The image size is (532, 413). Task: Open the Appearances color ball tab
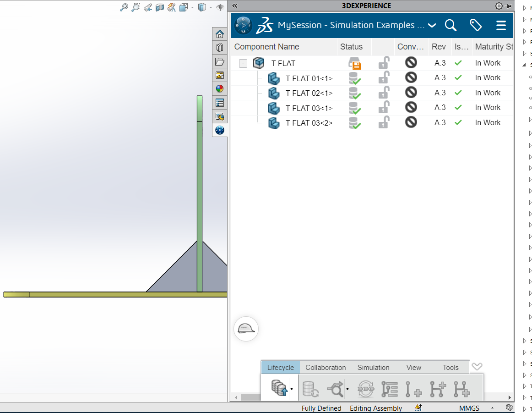coord(220,88)
